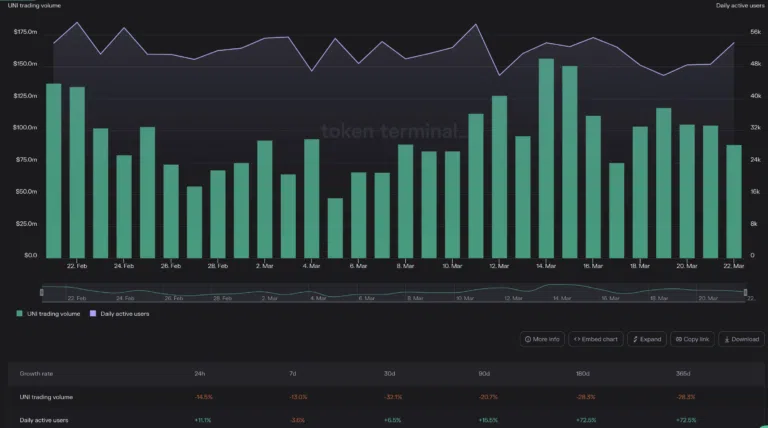This screenshot has width=768, height=428.
Task: Click the 24h growth rate column header
Action: pyautogui.click(x=199, y=374)
